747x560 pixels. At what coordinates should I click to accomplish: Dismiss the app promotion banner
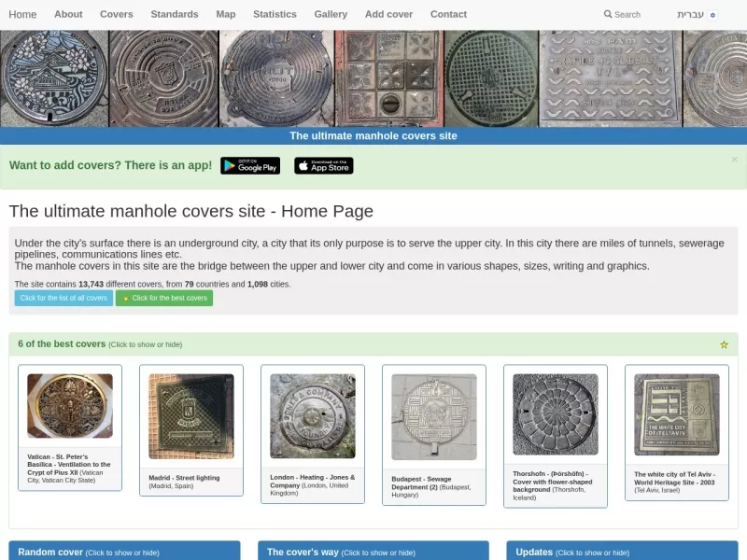(x=734, y=160)
